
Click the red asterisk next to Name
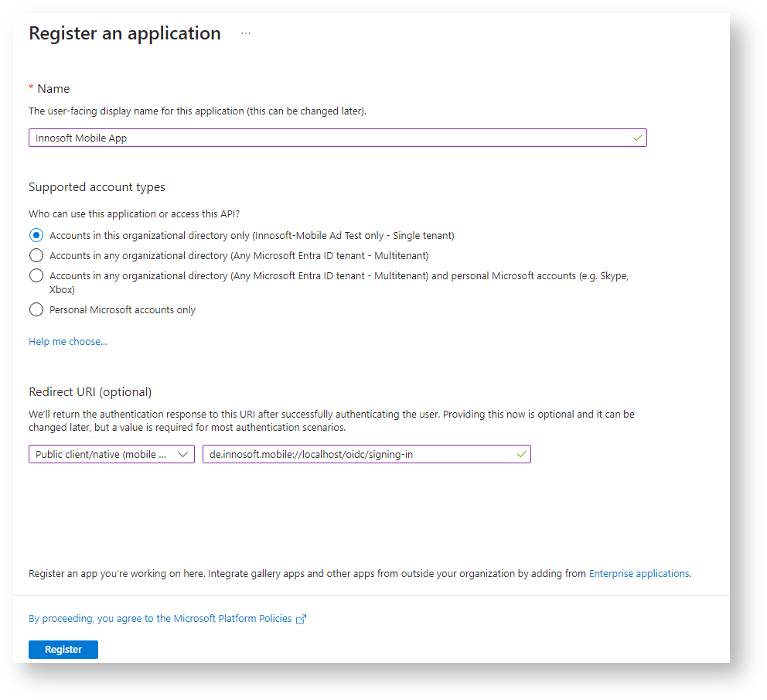pos(32,89)
